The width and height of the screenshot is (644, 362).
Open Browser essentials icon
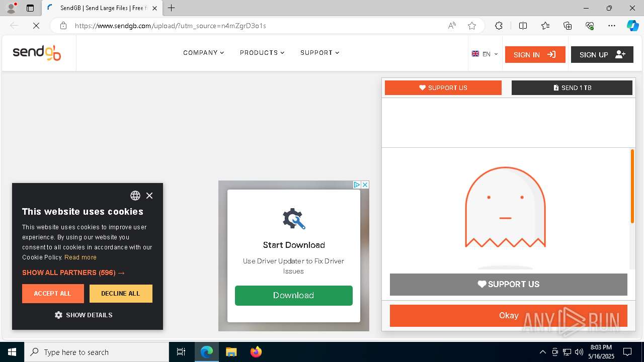pos(590,26)
